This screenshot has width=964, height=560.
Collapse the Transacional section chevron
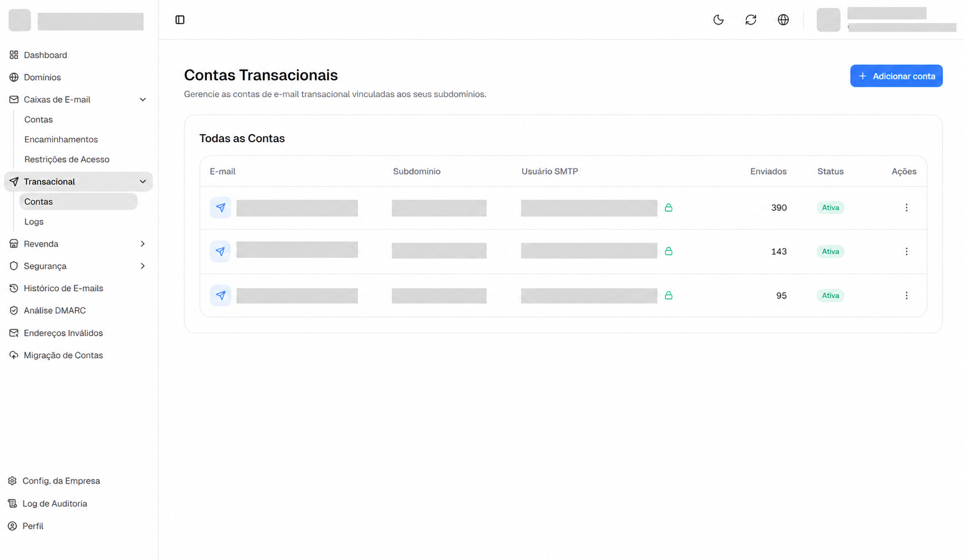[x=142, y=182]
